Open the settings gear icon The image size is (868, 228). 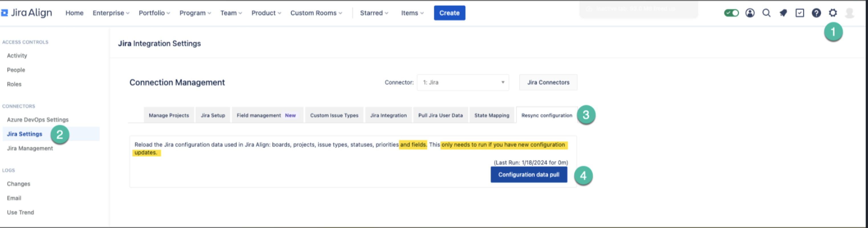[x=833, y=13]
